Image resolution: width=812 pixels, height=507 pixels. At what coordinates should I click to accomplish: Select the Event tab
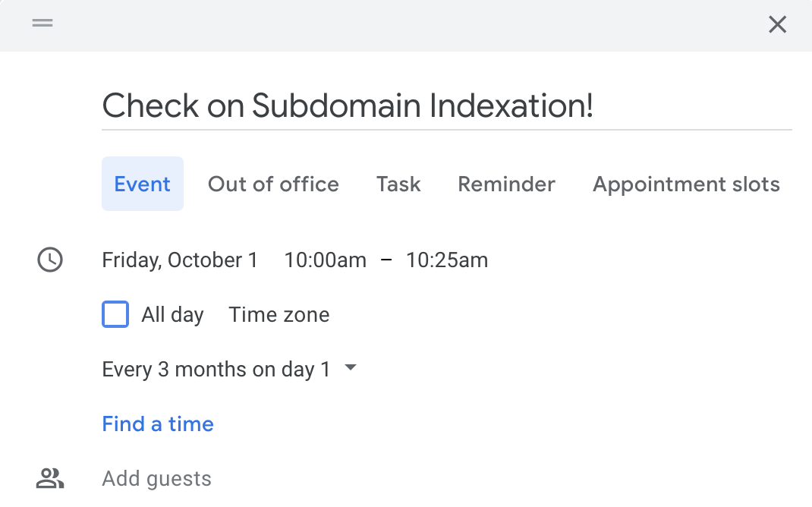[143, 184]
